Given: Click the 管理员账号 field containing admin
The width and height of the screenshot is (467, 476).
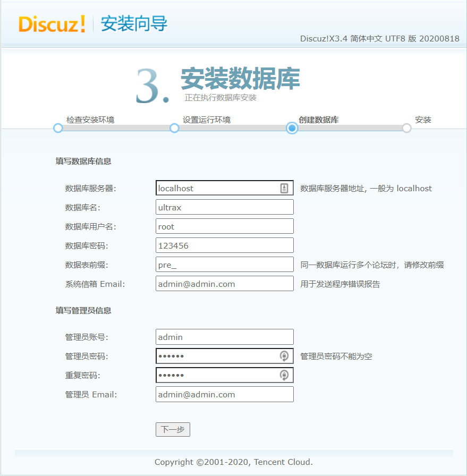Looking at the screenshot, I should tap(224, 336).
